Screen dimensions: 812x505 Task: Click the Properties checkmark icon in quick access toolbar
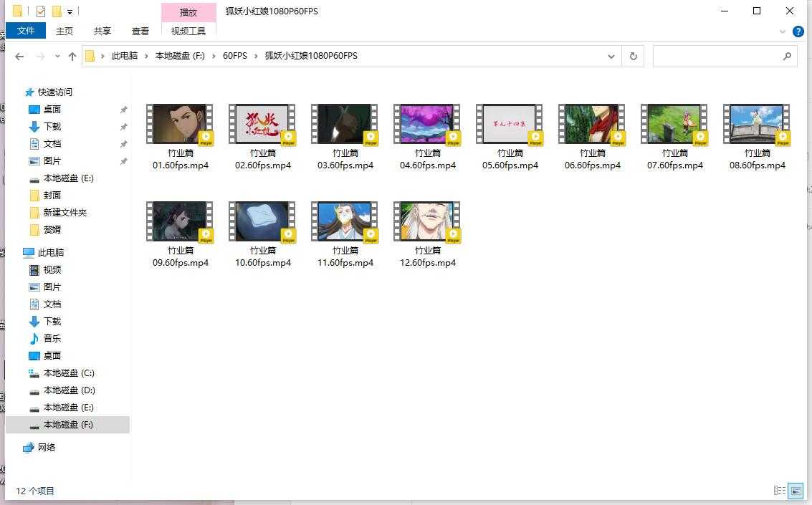tap(41, 11)
